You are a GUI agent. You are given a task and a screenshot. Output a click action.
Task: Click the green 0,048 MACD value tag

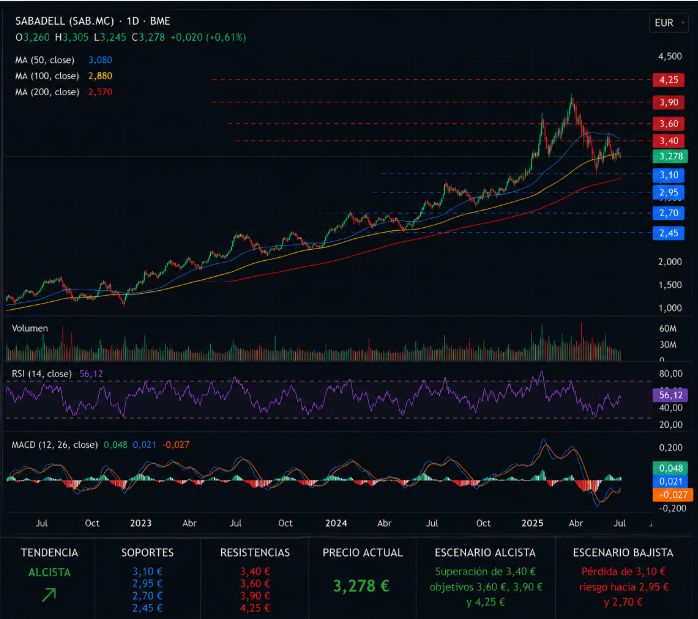pyautogui.click(x=670, y=468)
